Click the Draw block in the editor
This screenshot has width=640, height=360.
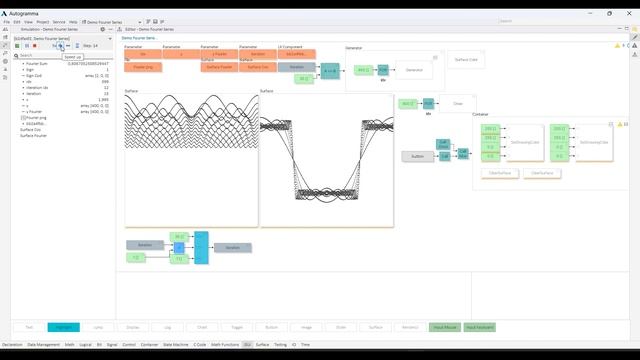coord(458,104)
